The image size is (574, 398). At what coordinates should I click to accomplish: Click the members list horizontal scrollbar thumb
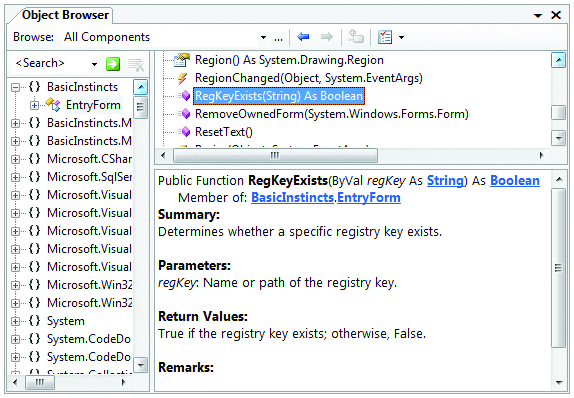pyautogui.click(x=275, y=155)
